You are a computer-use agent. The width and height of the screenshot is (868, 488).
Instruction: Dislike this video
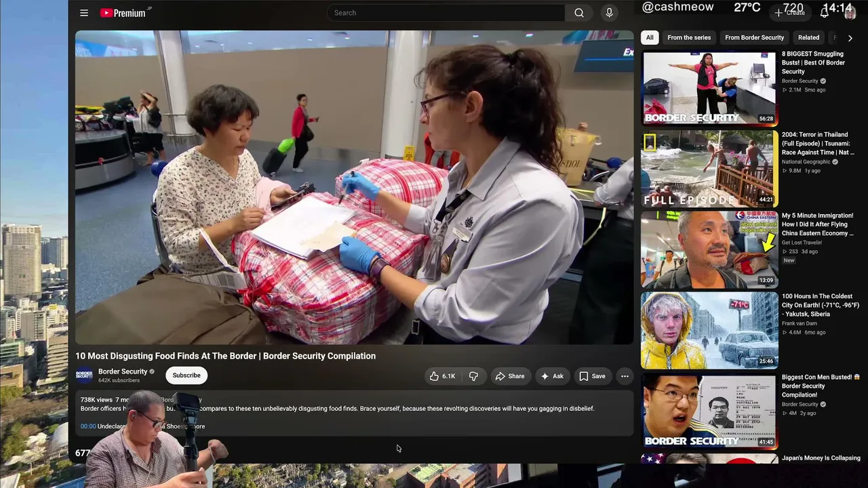[x=474, y=376]
